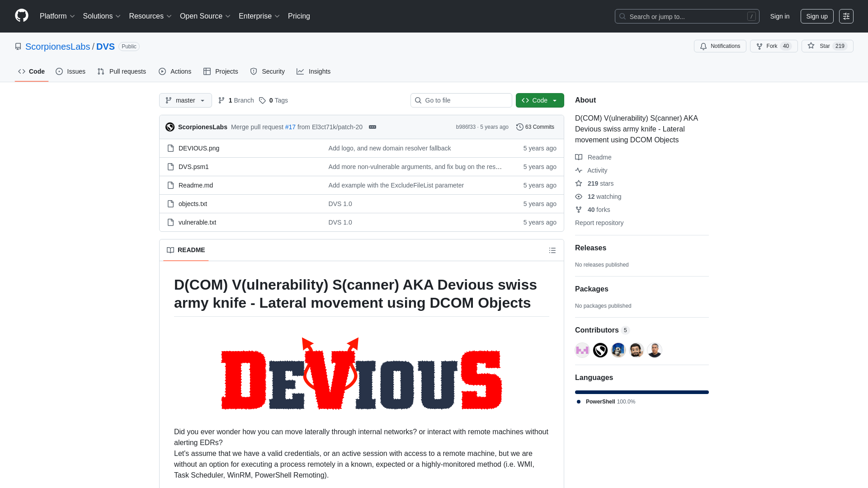Click the Actions workflow icon

click(x=162, y=71)
